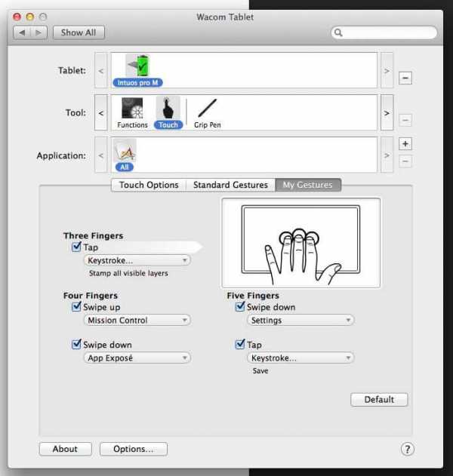Viewport: 453px width, 476px height.
Task: Remove tablet with minus button
Action: coord(405,78)
